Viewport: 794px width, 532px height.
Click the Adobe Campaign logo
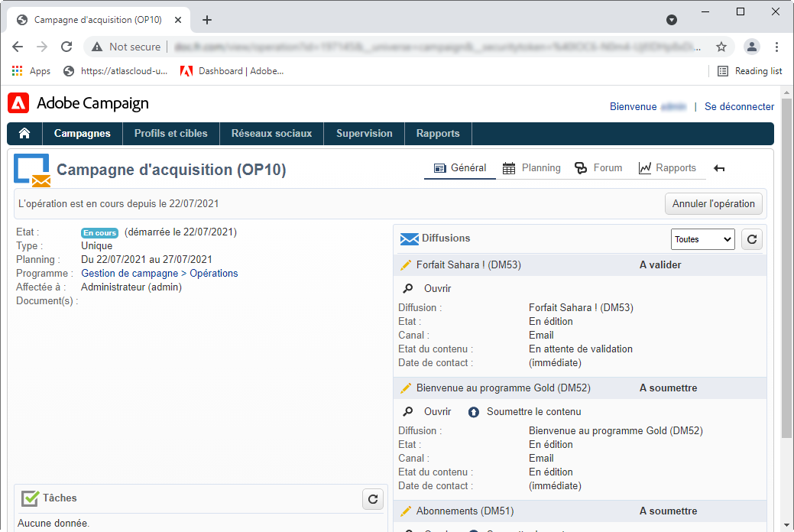19,103
